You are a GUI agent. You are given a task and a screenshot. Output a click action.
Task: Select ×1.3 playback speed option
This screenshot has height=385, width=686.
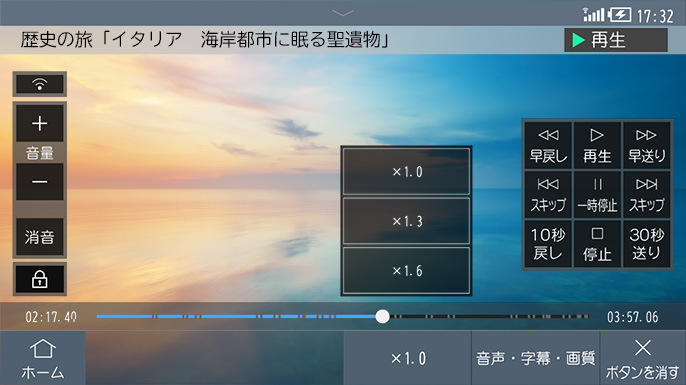406,221
